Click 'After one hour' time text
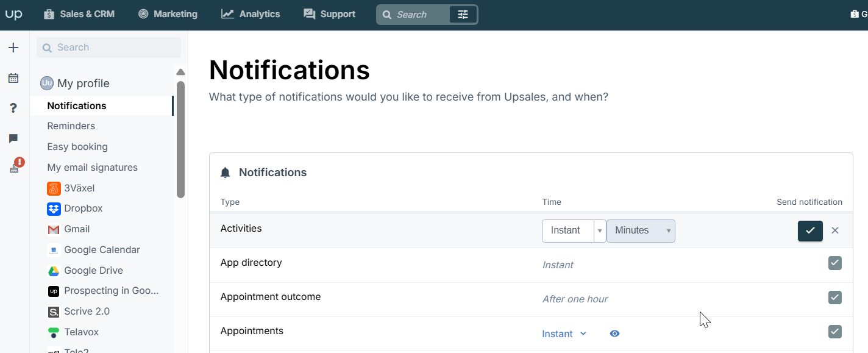868x353 pixels. click(x=575, y=299)
